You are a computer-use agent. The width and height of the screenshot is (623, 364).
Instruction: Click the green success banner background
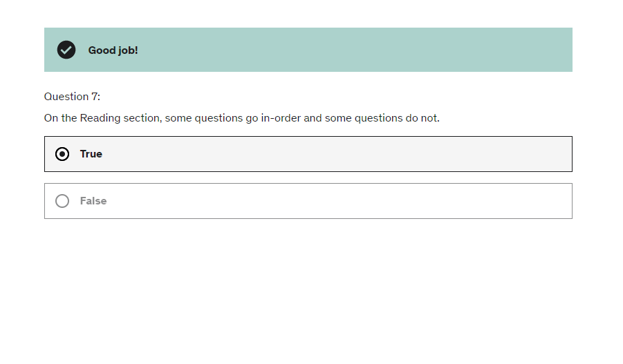(x=346, y=50)
